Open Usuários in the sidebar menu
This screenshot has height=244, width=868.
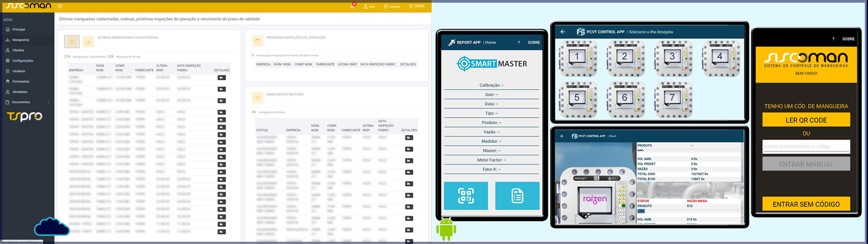point(27,71)
